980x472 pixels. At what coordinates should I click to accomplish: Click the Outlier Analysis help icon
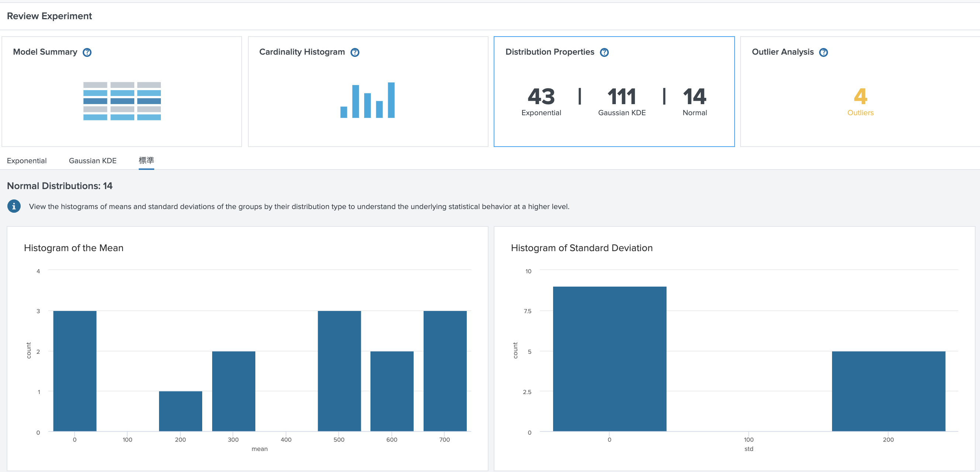coord(823,52)
